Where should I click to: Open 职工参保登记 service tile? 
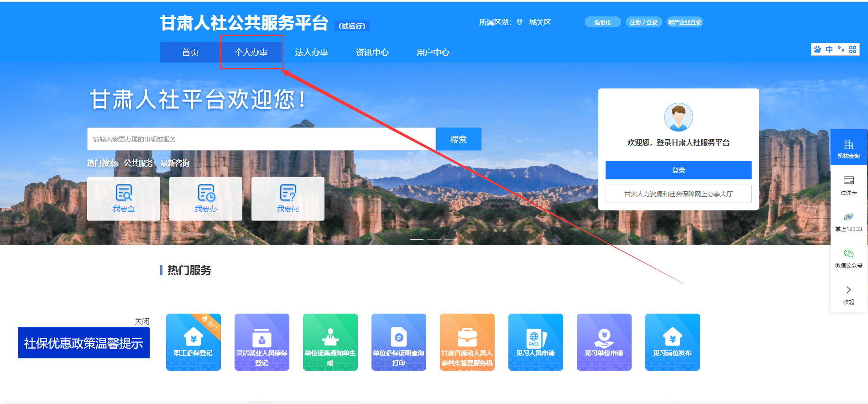pyautogui.click(x=193, y=341)
